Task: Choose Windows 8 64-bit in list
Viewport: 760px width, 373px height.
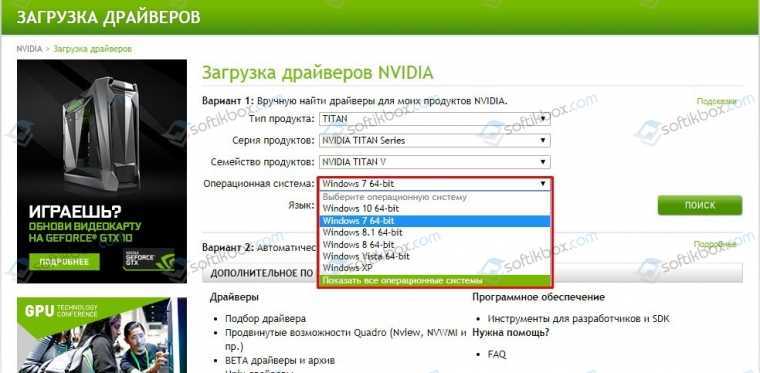Action: click(435, 244)
